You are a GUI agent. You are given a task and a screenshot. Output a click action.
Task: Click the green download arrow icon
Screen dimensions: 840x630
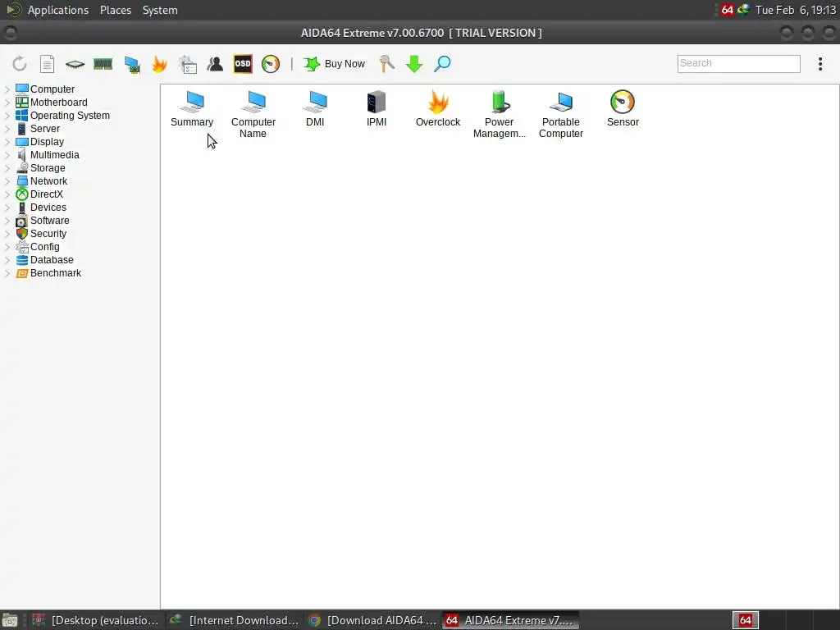click(414, 64)
